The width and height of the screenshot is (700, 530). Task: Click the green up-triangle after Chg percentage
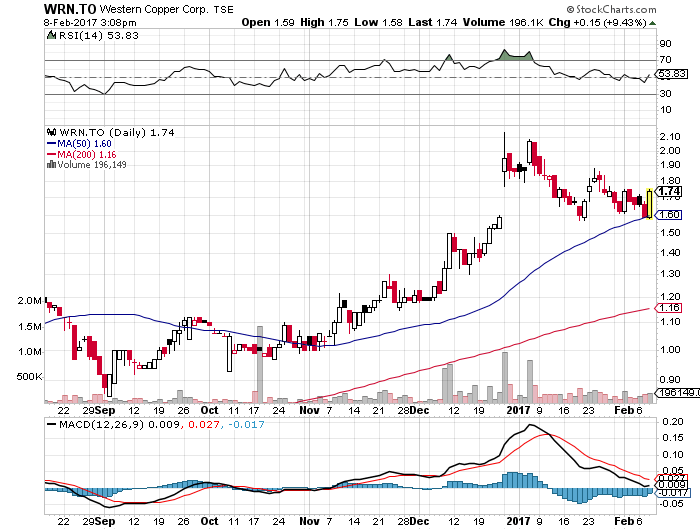click(x=653, y=23)
